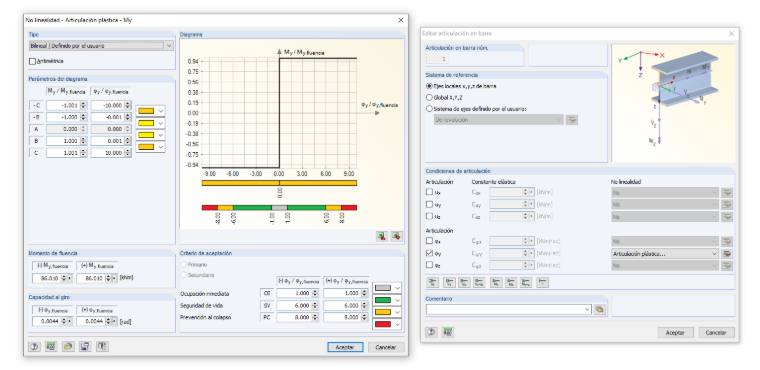Viewport: 760px width, 370px height.
Task: Click the floppy disk save icon in hinge dialog
Action: tap(85, 346)
